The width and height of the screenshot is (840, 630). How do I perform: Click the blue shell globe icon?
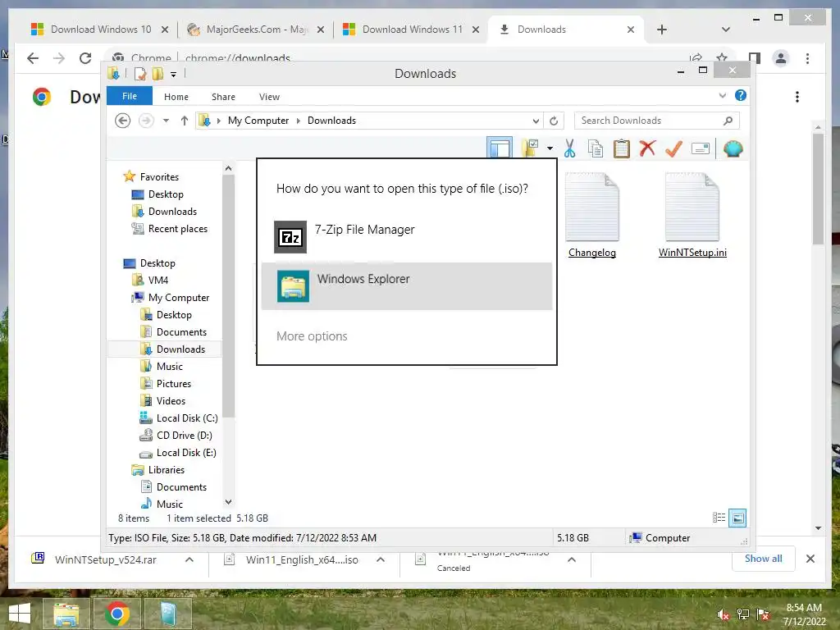pyautogui.click(x=733, y=148)
